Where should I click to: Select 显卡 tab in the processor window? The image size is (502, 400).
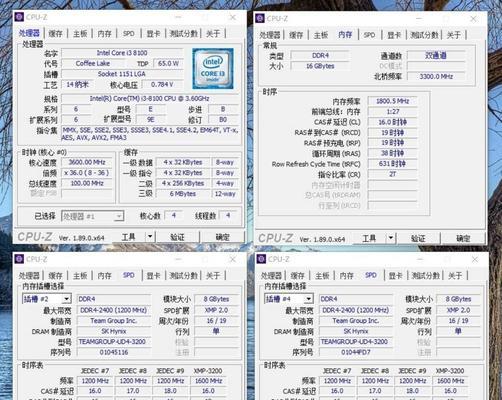(153, 33)
